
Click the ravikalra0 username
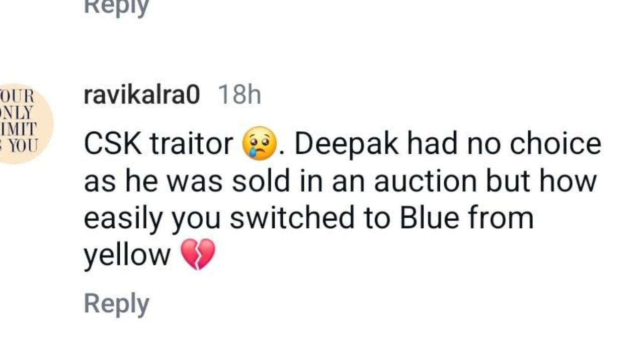point(142,95)
